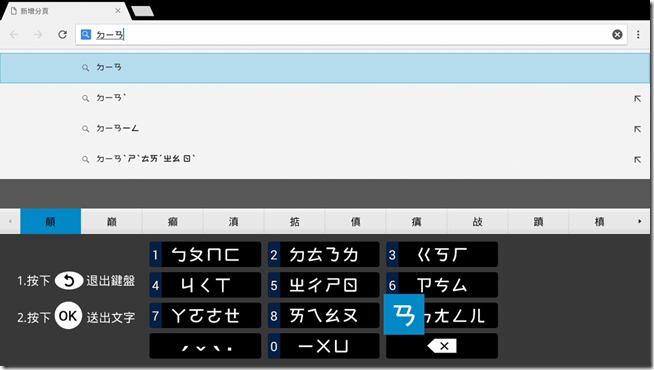
Task: Close the 新增分頁 tab
Action: [118, 11]
